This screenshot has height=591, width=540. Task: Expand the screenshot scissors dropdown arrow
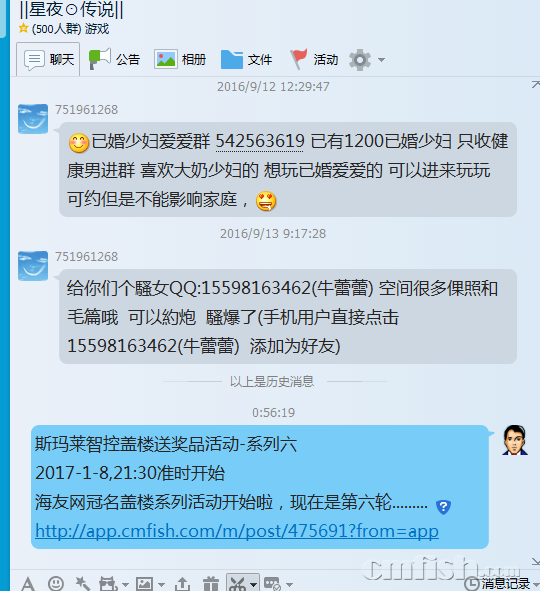(x=254, y=585)
